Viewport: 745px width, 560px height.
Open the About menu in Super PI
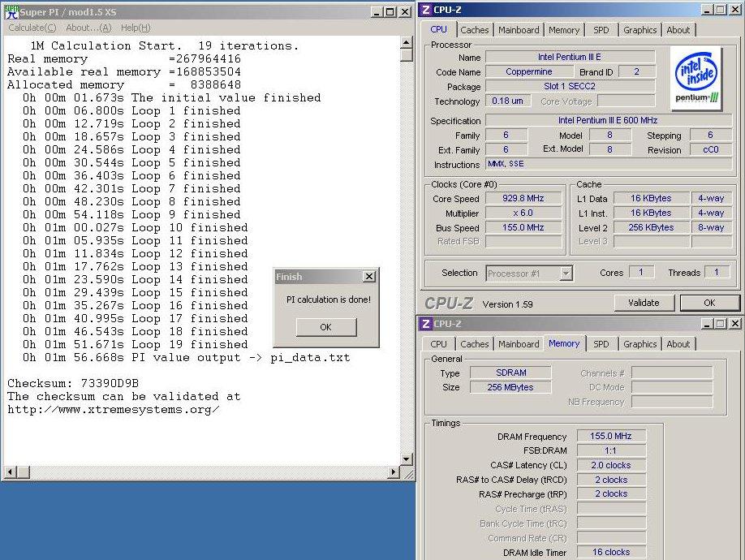88,28
